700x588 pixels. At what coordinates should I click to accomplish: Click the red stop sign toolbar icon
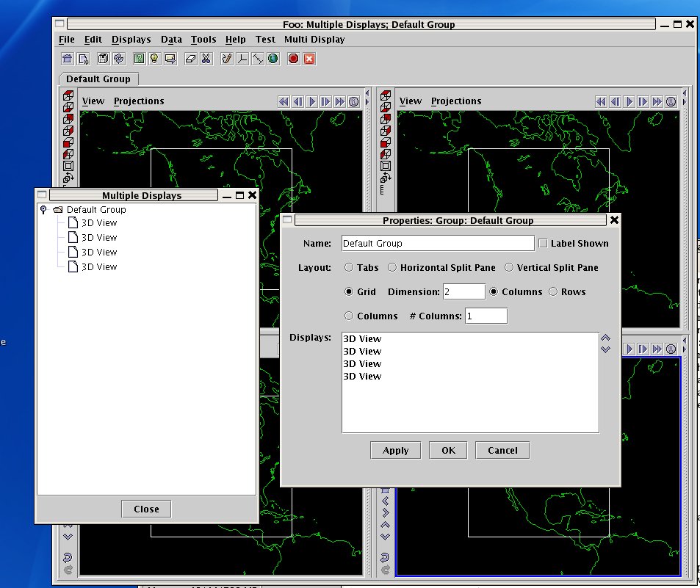pyautogui.click(x=293, y=59)
